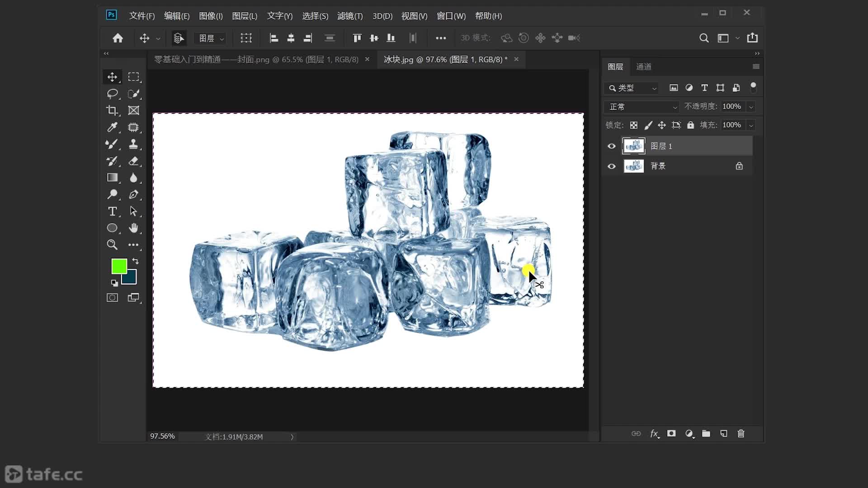Pick the Quick Selection tool

click(x=133, y=94)
